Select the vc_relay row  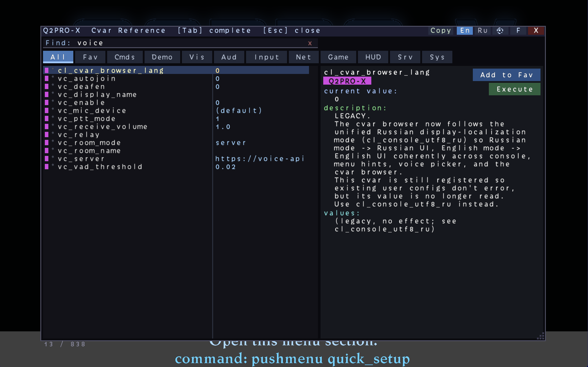click(176, 135)
